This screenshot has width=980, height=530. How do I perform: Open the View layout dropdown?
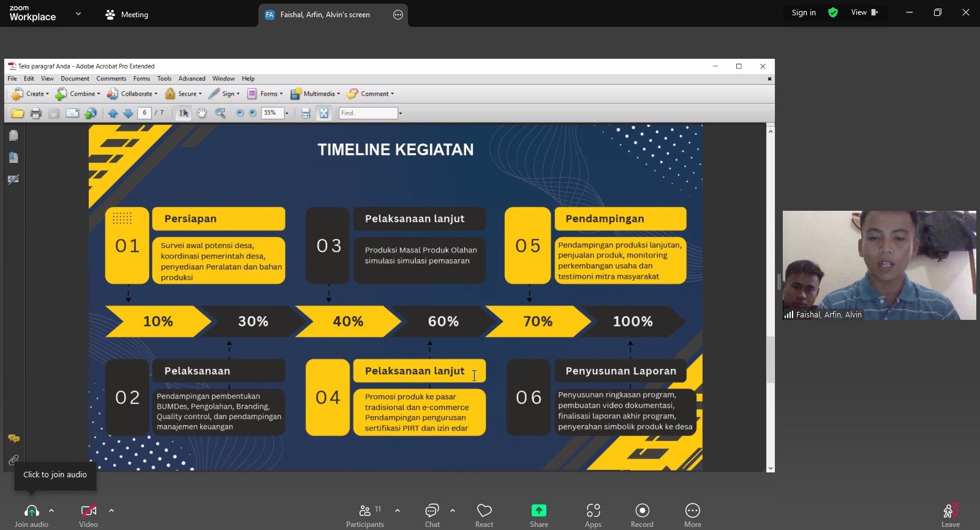pyautogui.click(x=864, y=12)
